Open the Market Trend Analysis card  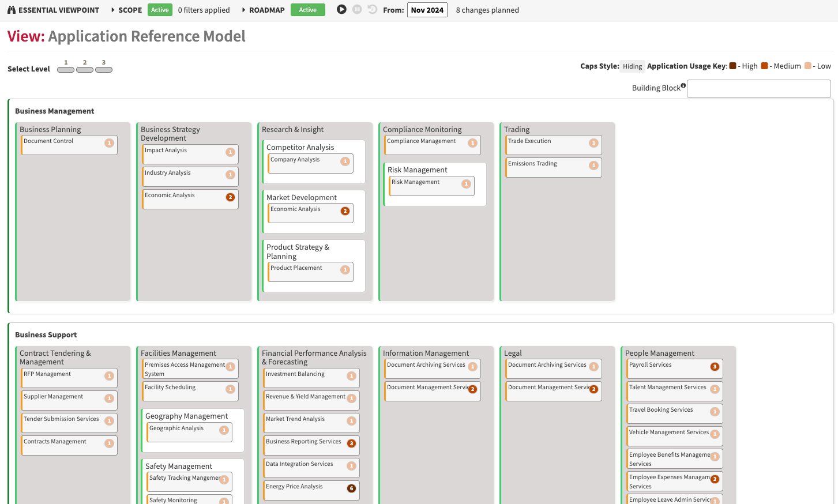point(311,423)
